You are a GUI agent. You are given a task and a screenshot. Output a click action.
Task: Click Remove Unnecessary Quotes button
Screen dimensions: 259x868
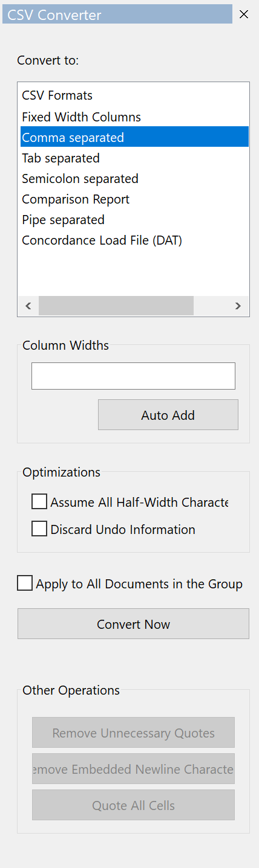pos(133,733)
